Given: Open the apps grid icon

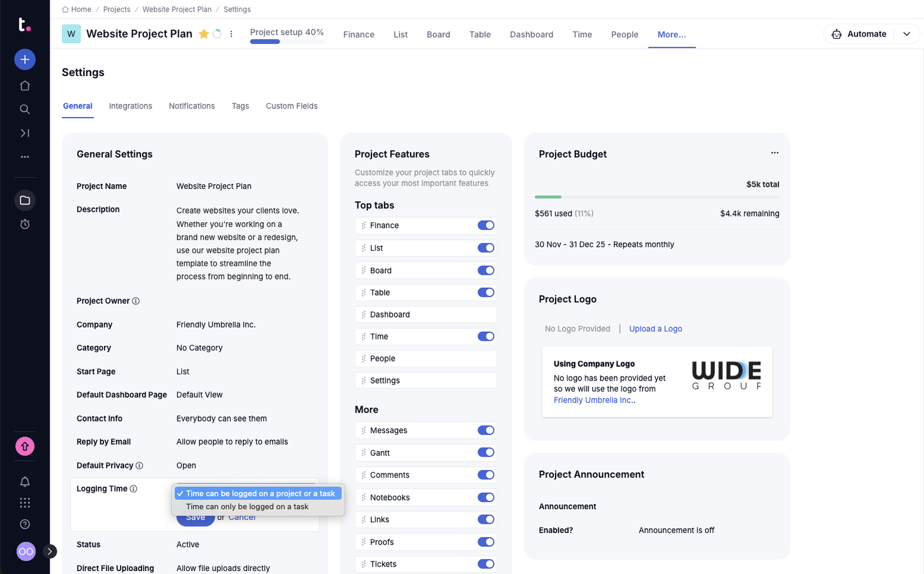Looking at the screenshot, I should point(25,503).
